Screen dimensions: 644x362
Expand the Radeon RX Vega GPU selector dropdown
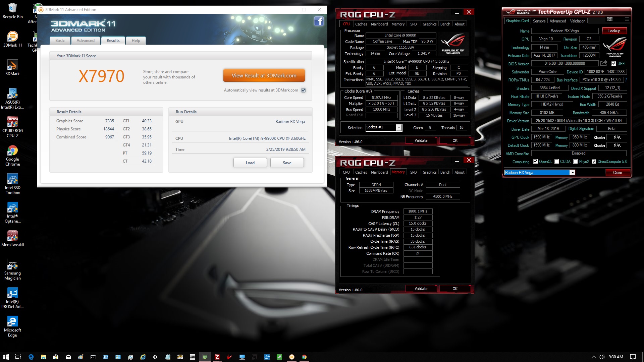(573, 173)
